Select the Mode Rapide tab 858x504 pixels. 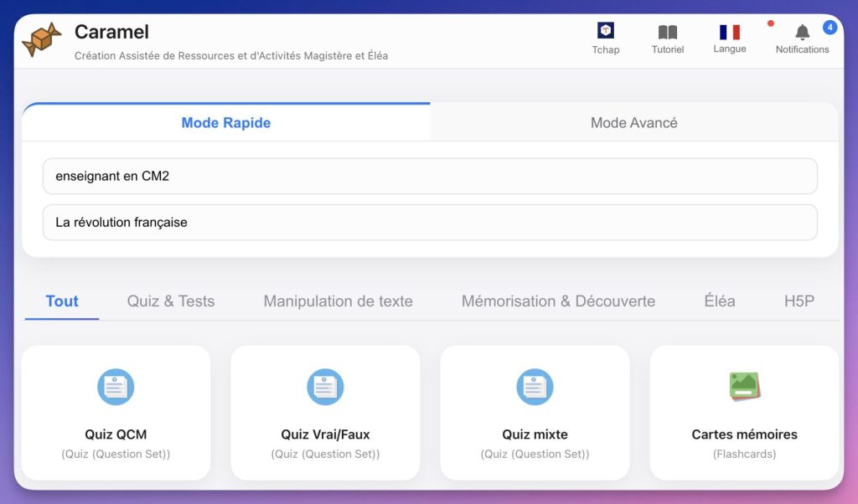pyautogui.click(x=226, y=123)
